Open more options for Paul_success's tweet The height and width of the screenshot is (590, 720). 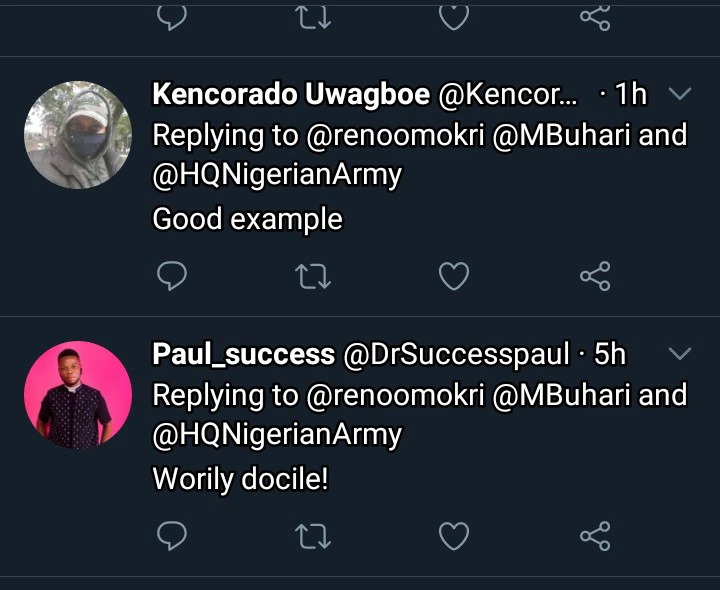(x=679, y=354)
